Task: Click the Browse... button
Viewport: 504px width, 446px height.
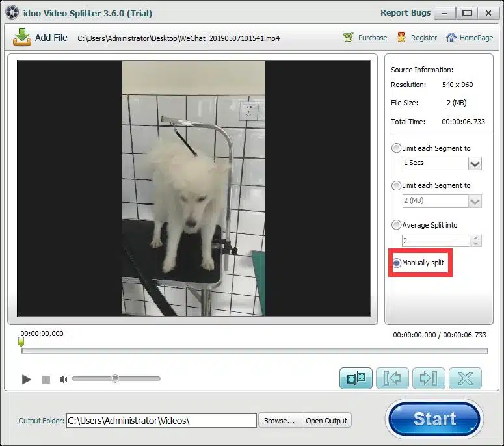Action: pos(280,420)
